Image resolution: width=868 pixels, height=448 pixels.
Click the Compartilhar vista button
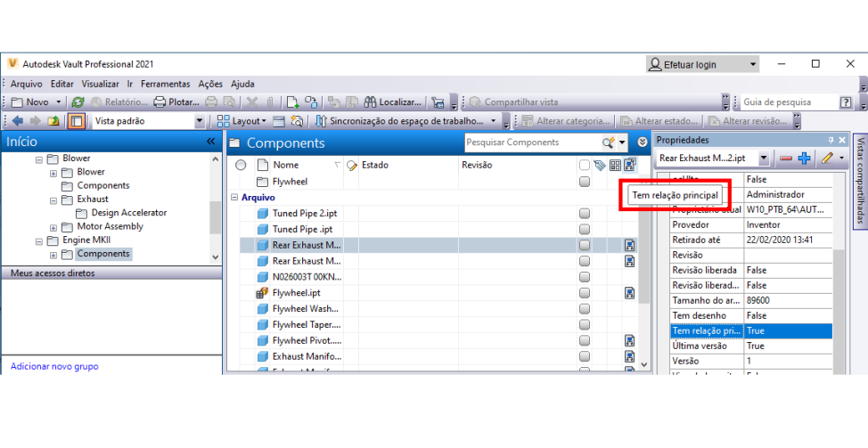513,102
